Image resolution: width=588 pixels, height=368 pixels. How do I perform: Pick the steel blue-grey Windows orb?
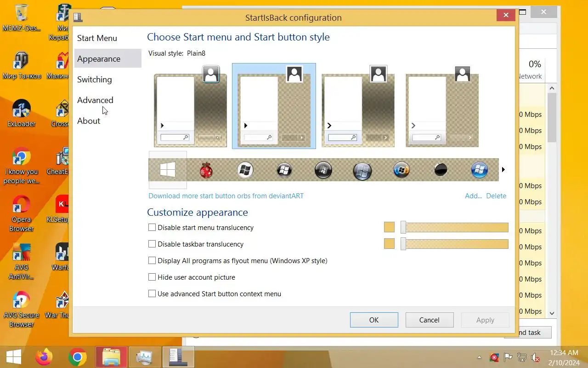(x=362, y=171)
